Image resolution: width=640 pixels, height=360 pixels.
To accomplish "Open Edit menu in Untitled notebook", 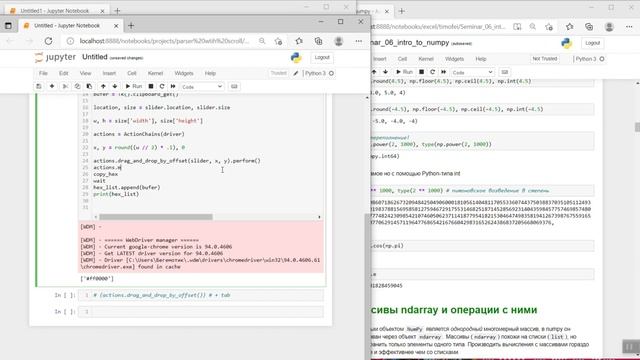I will [63, 73].
